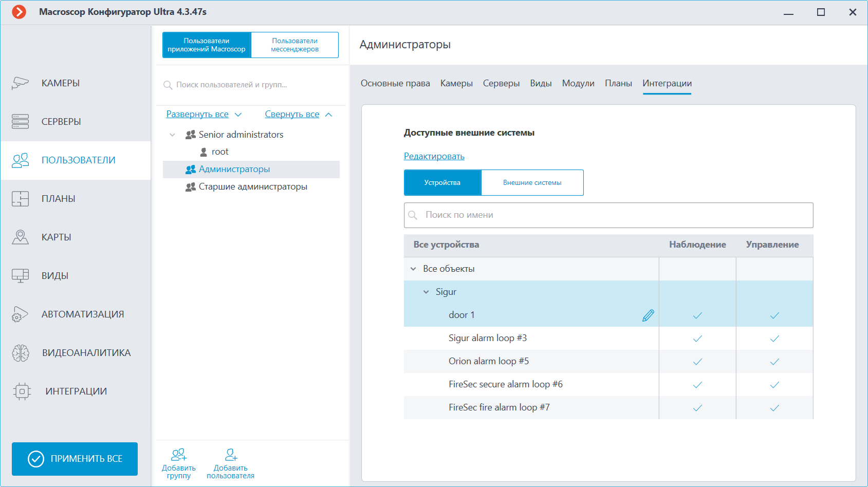Click Добавить группу label button
This screenshot has width=868, height=487.
click(179, 472)
